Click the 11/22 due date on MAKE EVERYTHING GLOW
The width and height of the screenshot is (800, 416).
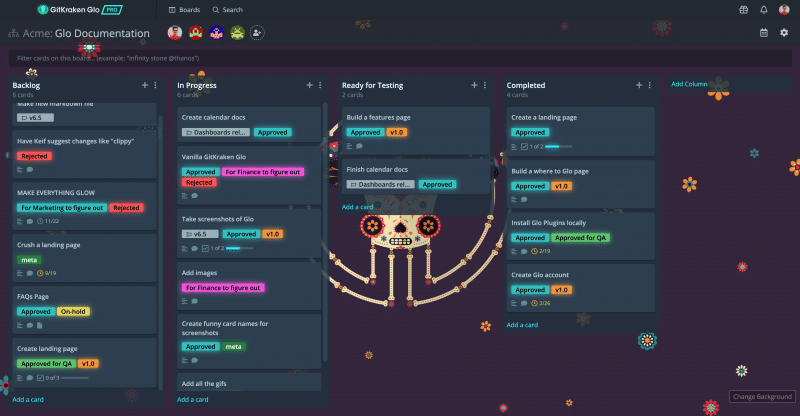(x=48, y=222)
